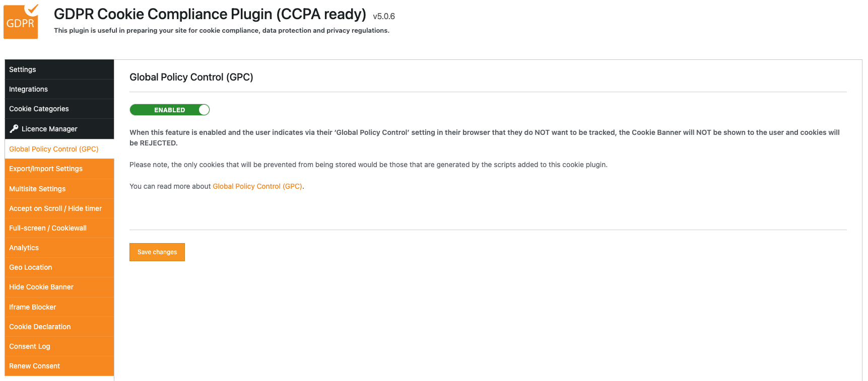This screenshot has width=868, height=381.
Task: Click the orange GDPR plugin logo
Action: pyautogui.click(x=21, y=22)
